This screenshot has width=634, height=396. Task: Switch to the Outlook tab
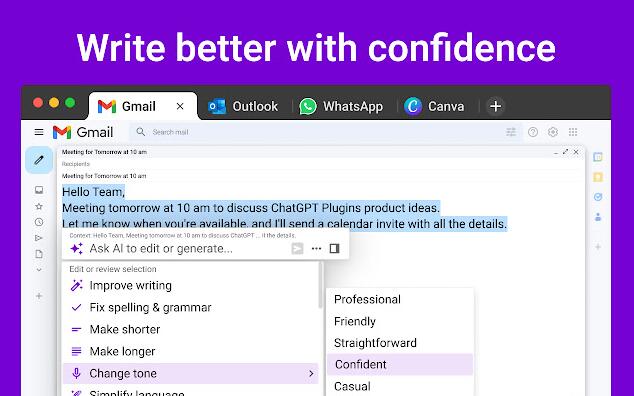[x=243, y=106]
